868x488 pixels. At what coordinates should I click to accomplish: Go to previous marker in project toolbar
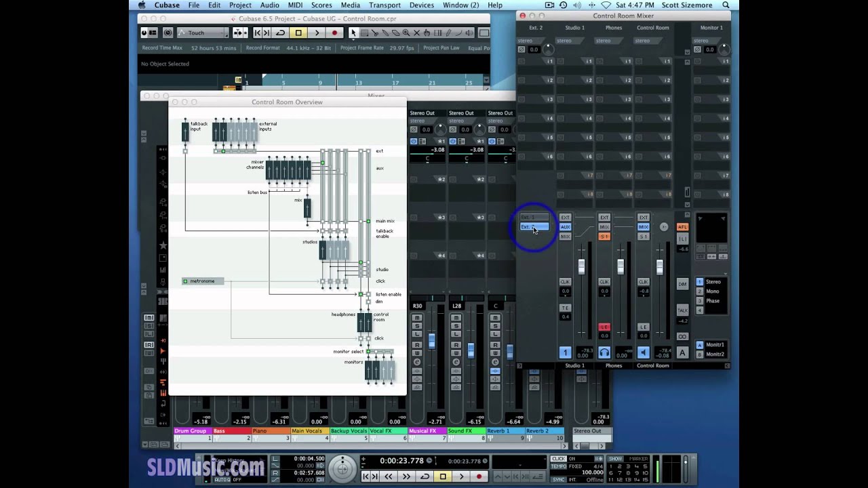(x=257, y=33)
